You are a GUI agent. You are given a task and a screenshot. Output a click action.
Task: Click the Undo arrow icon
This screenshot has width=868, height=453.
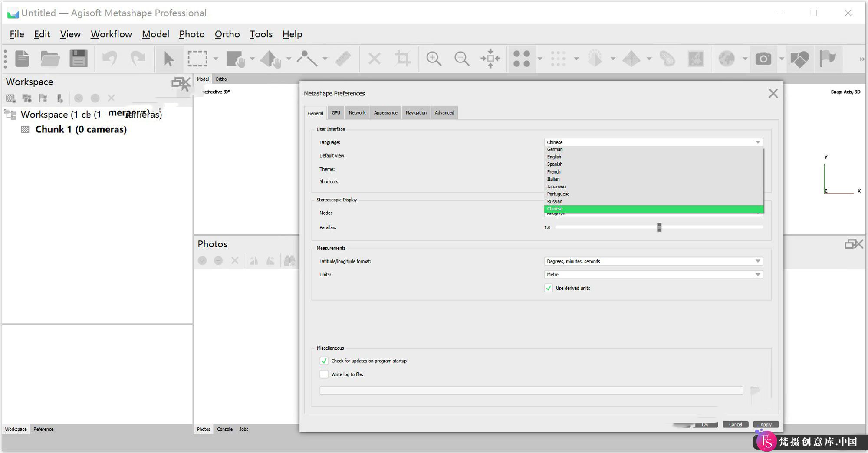point(110,59)
